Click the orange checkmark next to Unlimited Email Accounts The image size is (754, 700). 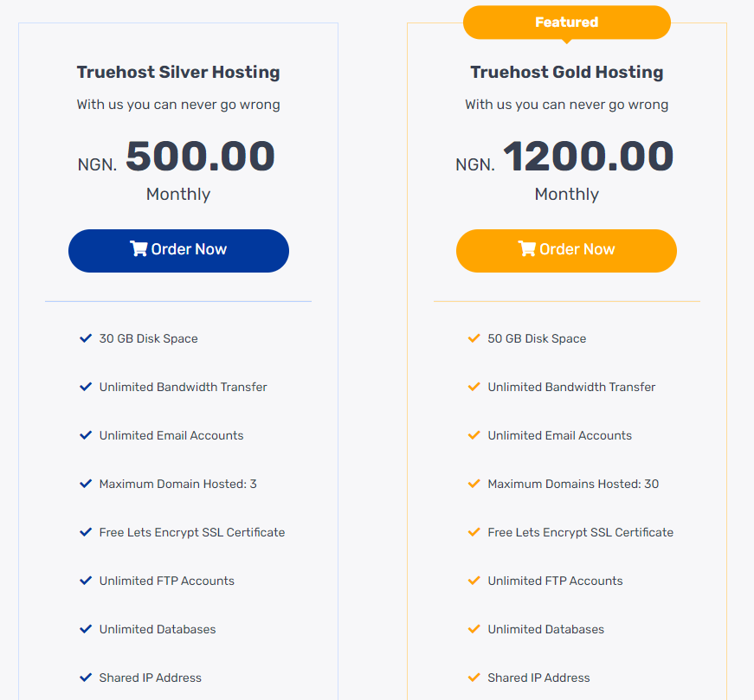(474, 435)
